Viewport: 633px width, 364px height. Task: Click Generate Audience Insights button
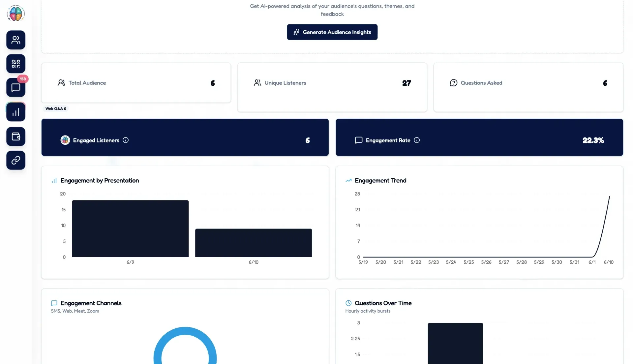[332, 32]
